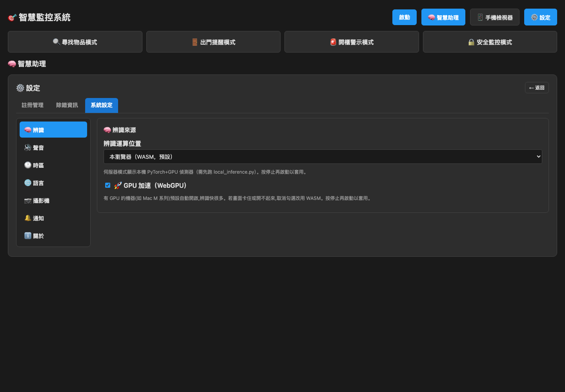Activate 出門提醒模式 mode
565x392 pixels.
[213, 42]
